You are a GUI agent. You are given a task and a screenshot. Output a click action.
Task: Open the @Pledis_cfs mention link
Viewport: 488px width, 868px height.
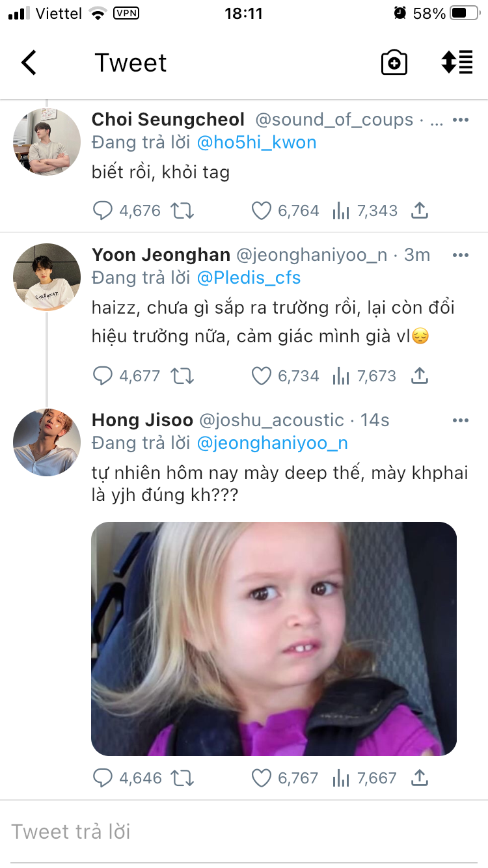(249, 278)
